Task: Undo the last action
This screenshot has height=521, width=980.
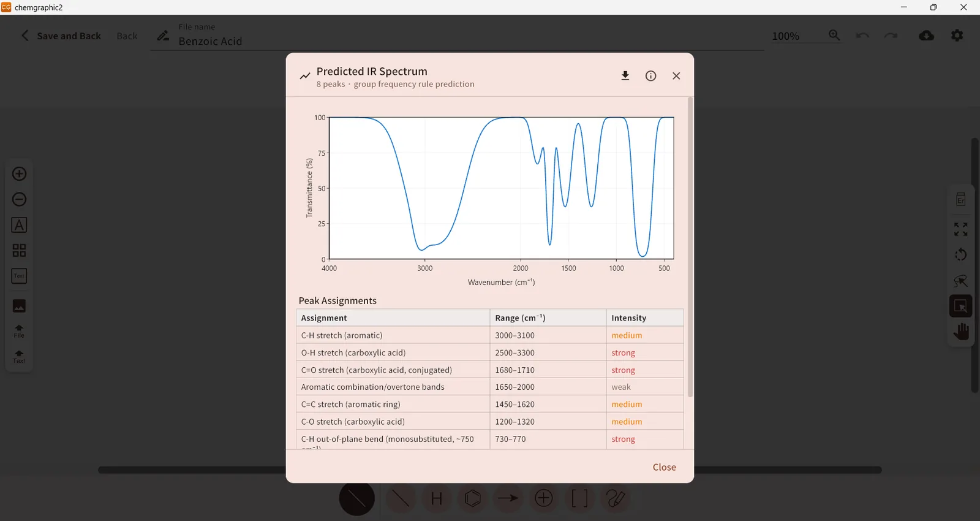Action: (862, 36)
